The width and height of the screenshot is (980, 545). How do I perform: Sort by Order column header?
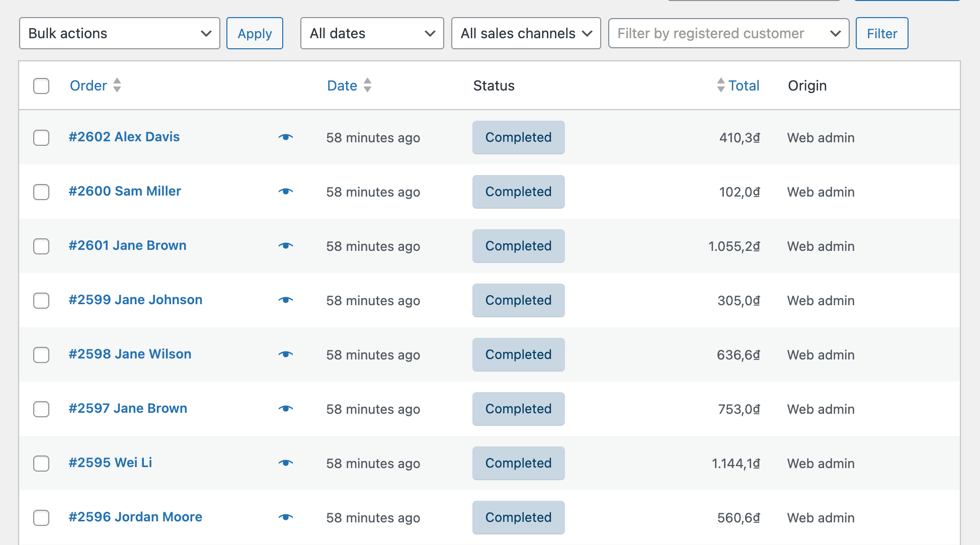89,86
